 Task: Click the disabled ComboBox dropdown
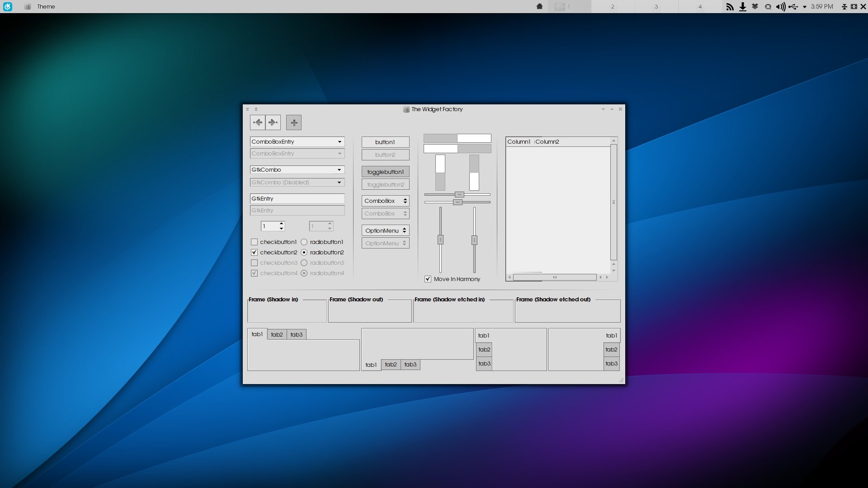(x=386, y=213)
